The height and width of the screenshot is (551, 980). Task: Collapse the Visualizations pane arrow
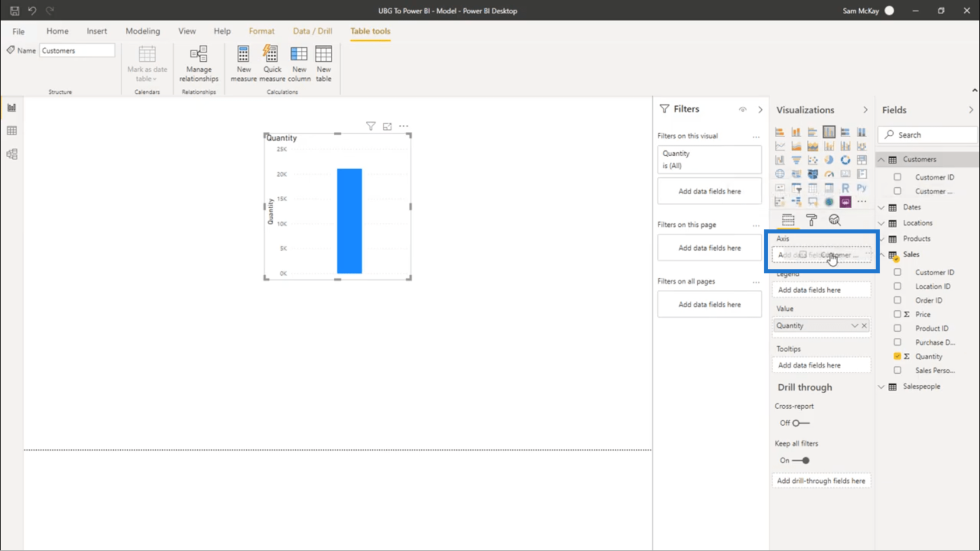tap(865, 110)
